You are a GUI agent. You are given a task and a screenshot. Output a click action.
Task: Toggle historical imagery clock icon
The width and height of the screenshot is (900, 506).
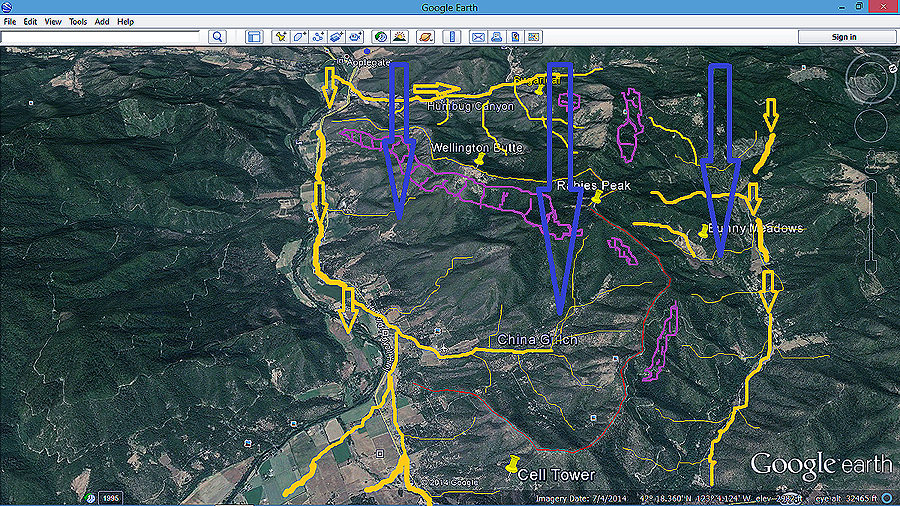pos(381,37)
